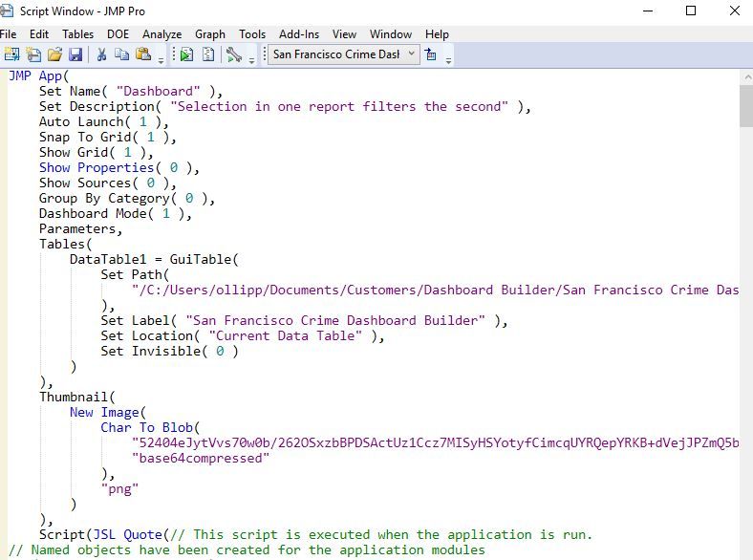753x560 pixels.
Task: Open overflow options at the toolbar's far end
Action: [x=448, y=60]
